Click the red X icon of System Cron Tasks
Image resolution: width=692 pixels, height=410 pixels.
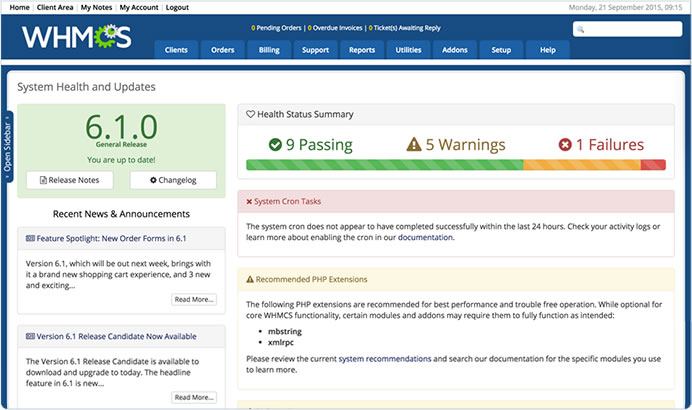pos(249,202)
